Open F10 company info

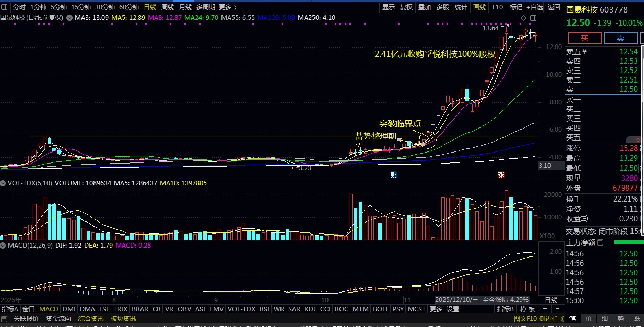pos(498,7)
